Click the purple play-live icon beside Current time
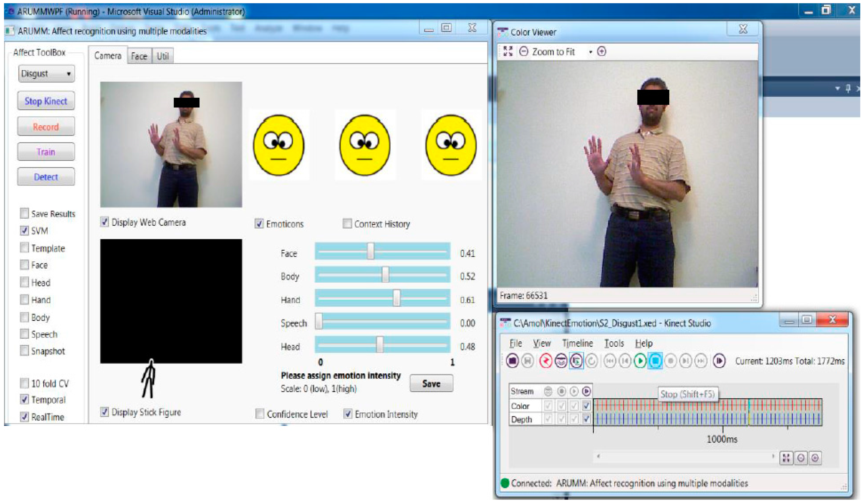864x504 pixels. click(719, 361)
